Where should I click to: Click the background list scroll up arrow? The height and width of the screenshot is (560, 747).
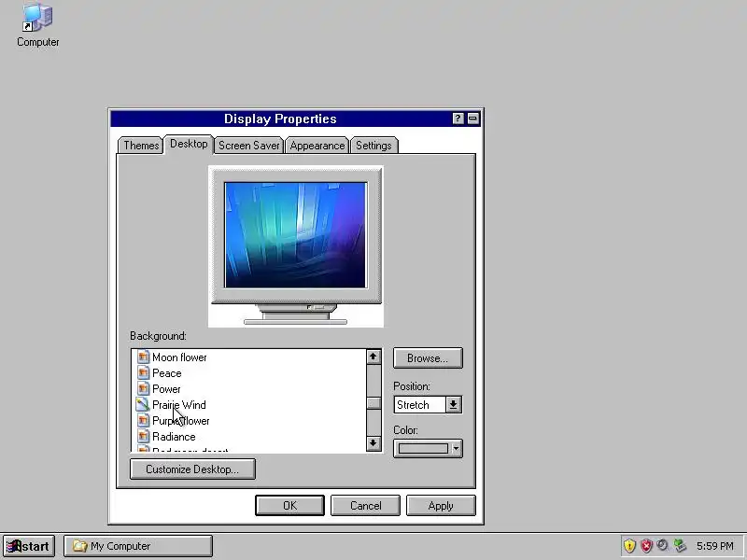373,357
